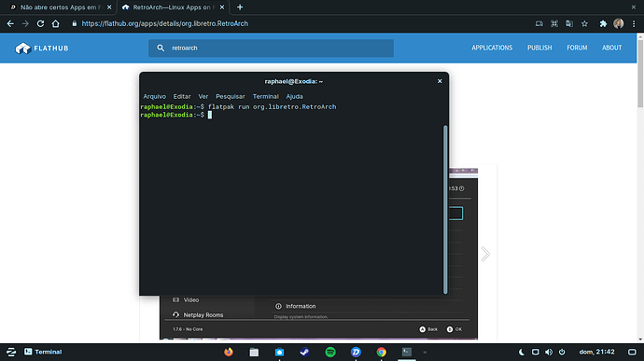Switch to Chrome via taskbar icon
This screenshot has width=644, height=361.
pos(381,352)
